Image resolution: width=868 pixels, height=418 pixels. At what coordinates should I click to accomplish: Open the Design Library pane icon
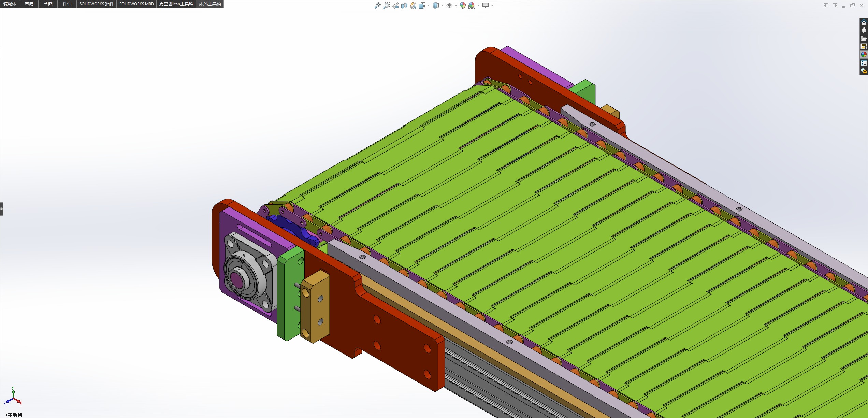click(x=864, y=30)
